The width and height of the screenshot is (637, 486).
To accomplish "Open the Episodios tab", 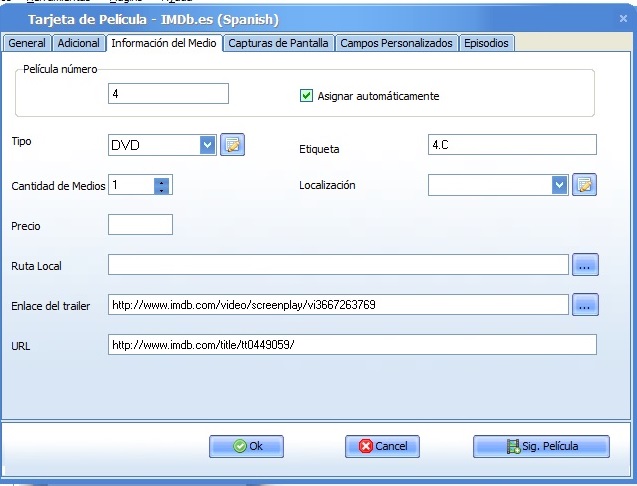I will click(x=487, y=43).
